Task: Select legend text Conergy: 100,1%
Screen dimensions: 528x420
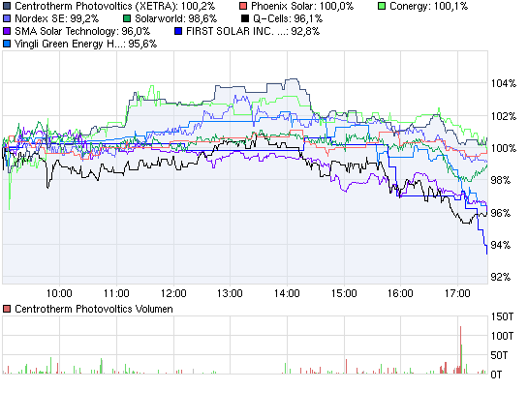Action: coord(428,6)
